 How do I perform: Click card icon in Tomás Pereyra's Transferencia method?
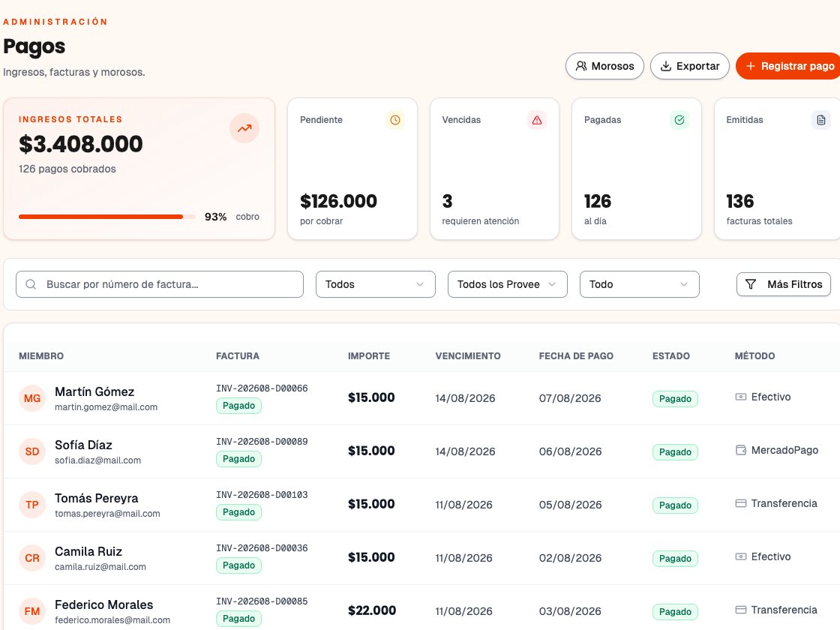(740, 503)
